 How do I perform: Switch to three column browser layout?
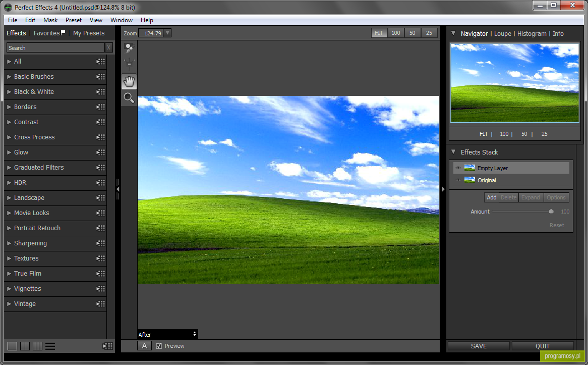point(37,346)
